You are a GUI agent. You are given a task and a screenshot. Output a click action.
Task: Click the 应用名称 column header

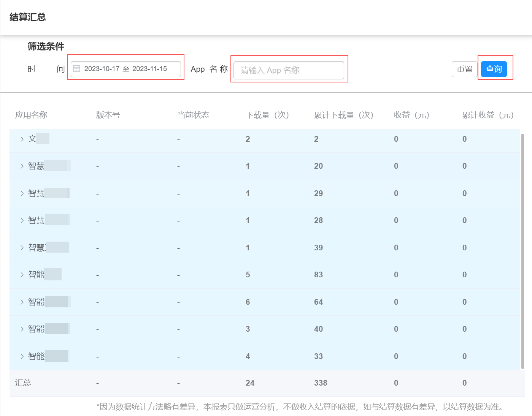tap(31, 115)
